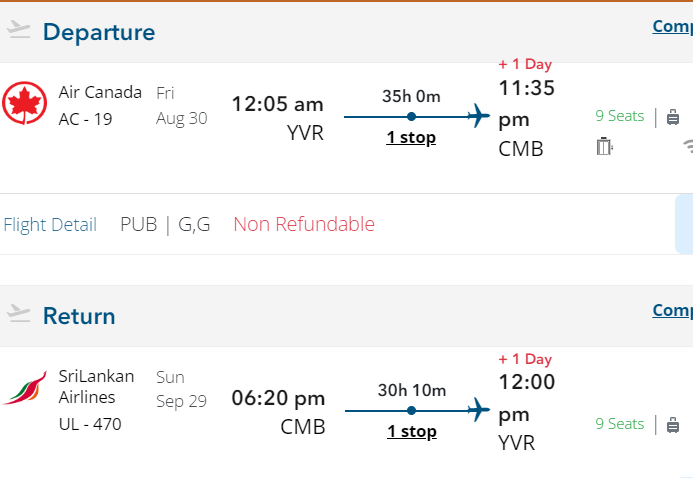This screenshot has height=478, width=693.
Task: Click the Return section plane icon
Action: 19,315
